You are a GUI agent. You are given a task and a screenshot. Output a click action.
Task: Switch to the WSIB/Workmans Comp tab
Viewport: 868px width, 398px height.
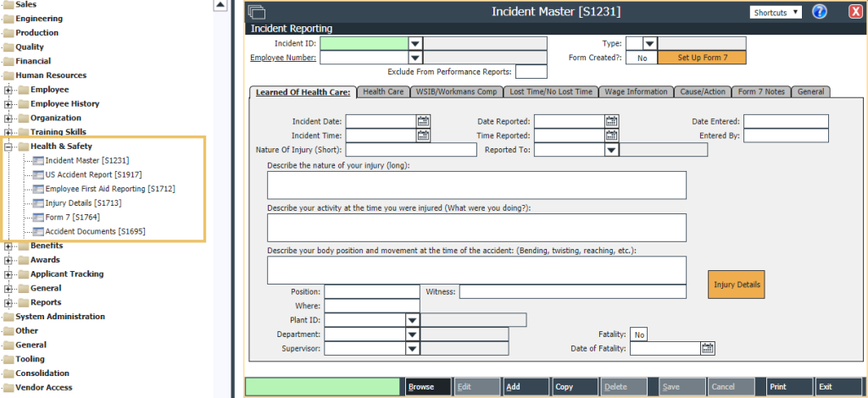456,91
